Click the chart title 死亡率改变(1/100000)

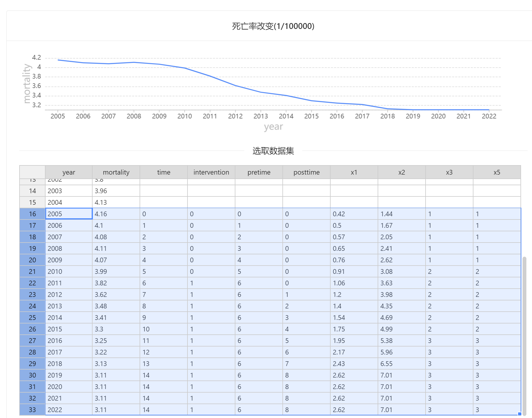coord(273,26)
